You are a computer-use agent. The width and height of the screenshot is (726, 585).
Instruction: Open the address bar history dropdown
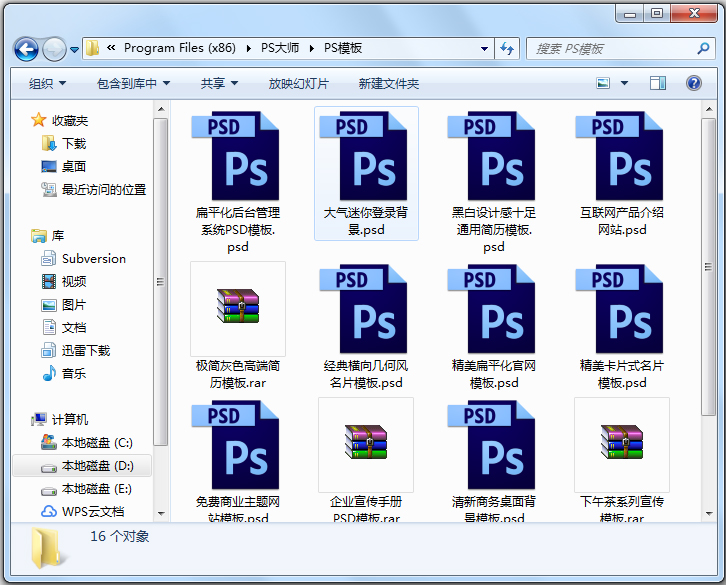484,49
